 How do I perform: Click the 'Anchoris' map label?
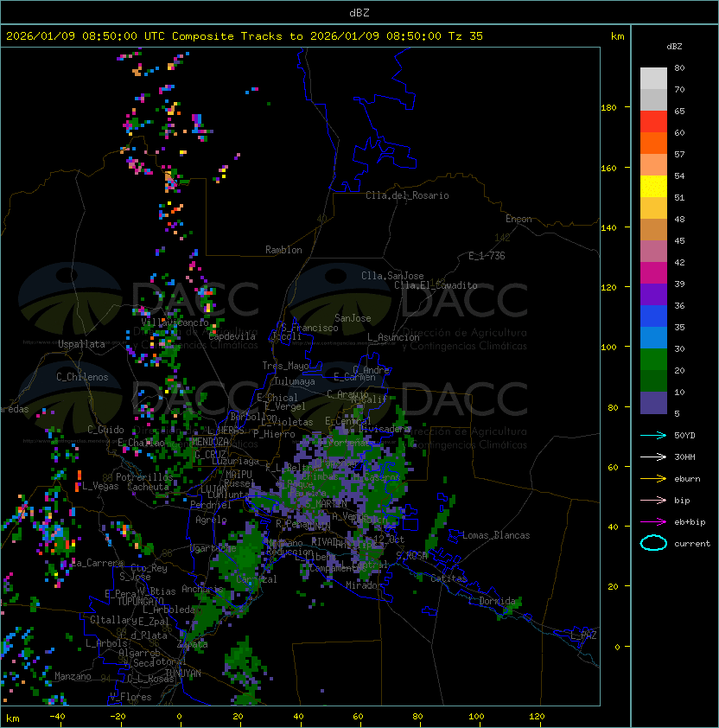[x=202, y=589]
